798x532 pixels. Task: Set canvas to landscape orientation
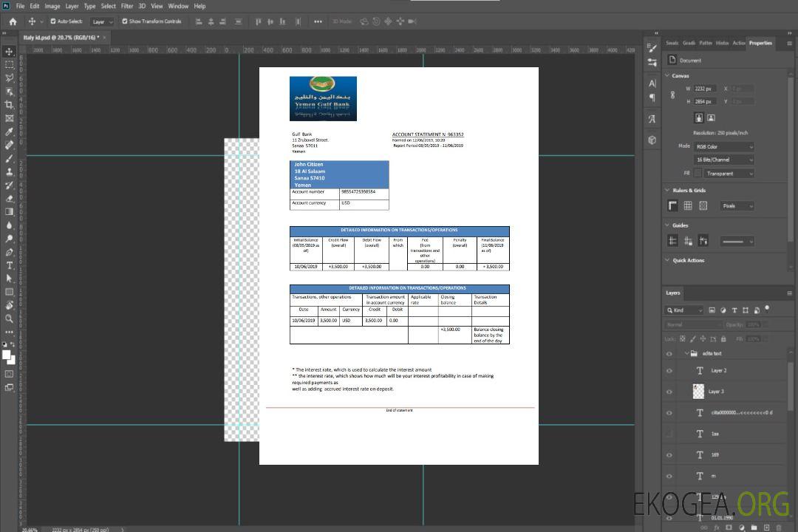[x=711, y=117]
